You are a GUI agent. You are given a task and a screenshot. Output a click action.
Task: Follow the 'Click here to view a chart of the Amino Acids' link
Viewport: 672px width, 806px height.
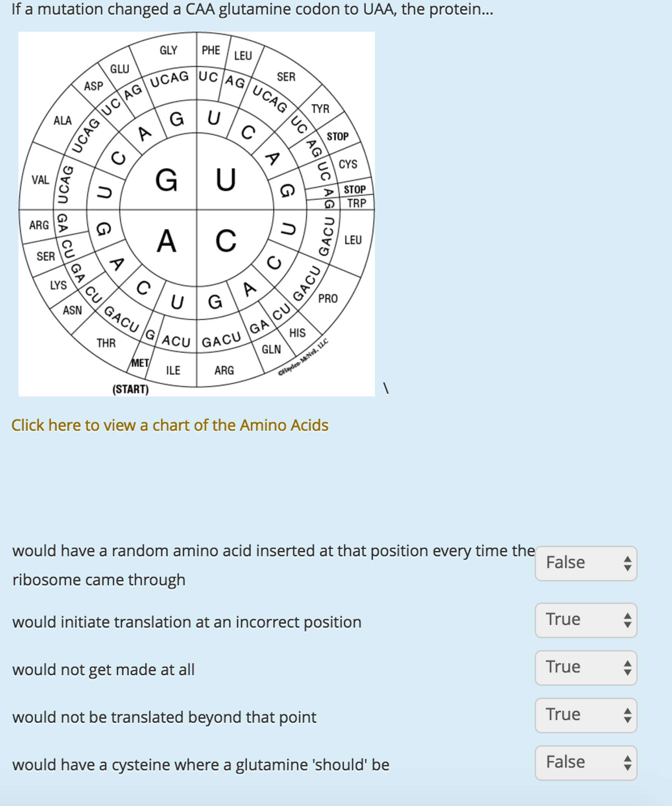tap(170, 425)
